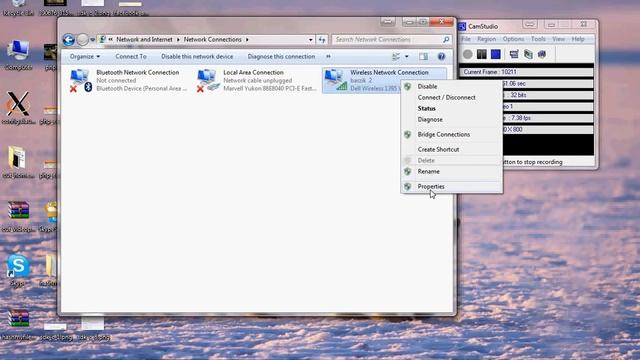This screenshot has height=360, width=640.
Task: Click the refresh address bar button
Action: tap(322, 40)
